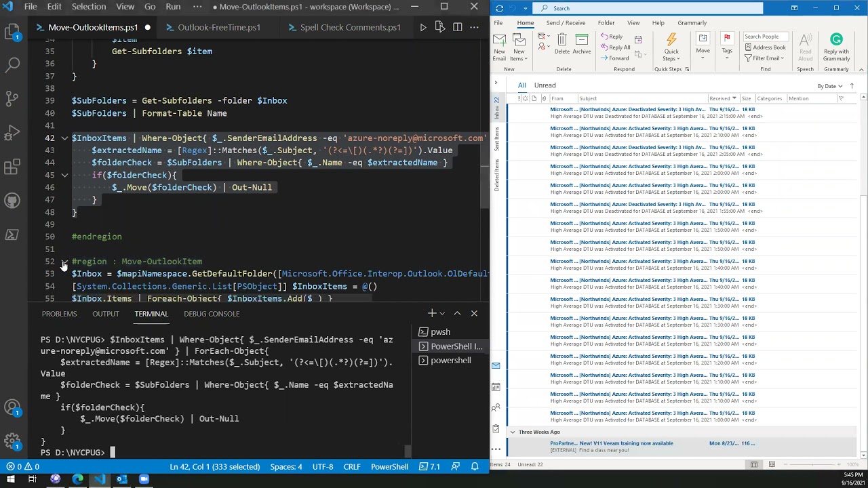Click Read Aloud in Outlook Speech group
This screenshot has height=488, width=868.
click(x=805, y=47)
